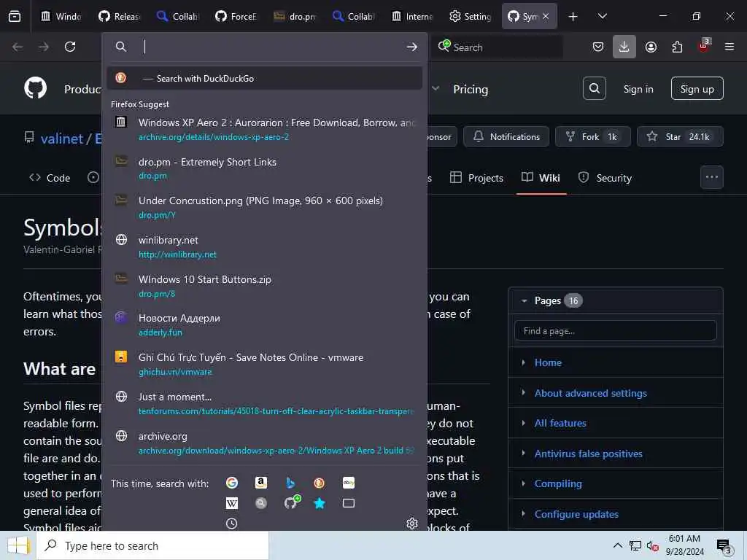Click the Windows taskbar search box

pyautogui.click(x=152, y=545)
